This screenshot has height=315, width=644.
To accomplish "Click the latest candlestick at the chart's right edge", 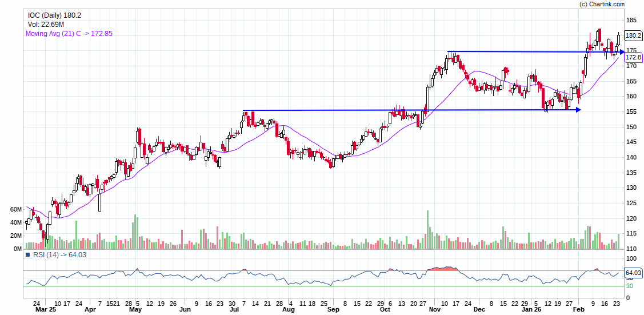I will click(x=618, y=40).
